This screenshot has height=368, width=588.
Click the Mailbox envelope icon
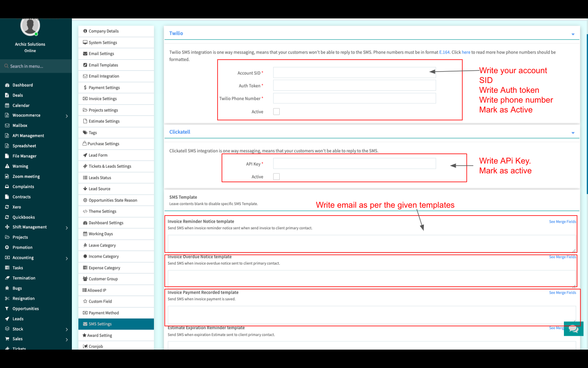(7, 126)
